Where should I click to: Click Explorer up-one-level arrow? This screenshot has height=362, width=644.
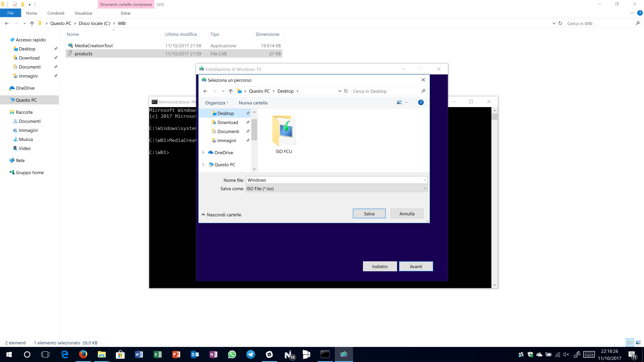[x=32, y=23]
